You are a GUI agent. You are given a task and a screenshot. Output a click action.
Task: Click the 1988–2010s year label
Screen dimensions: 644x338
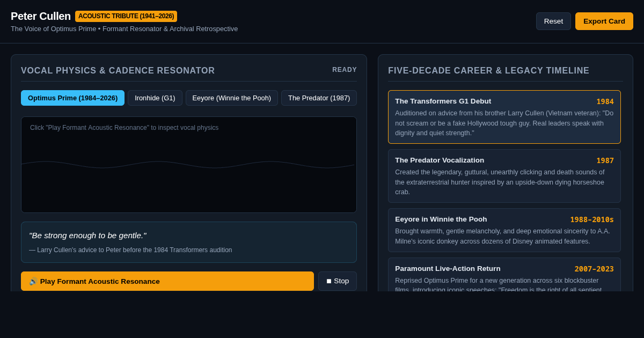[592, 219]
